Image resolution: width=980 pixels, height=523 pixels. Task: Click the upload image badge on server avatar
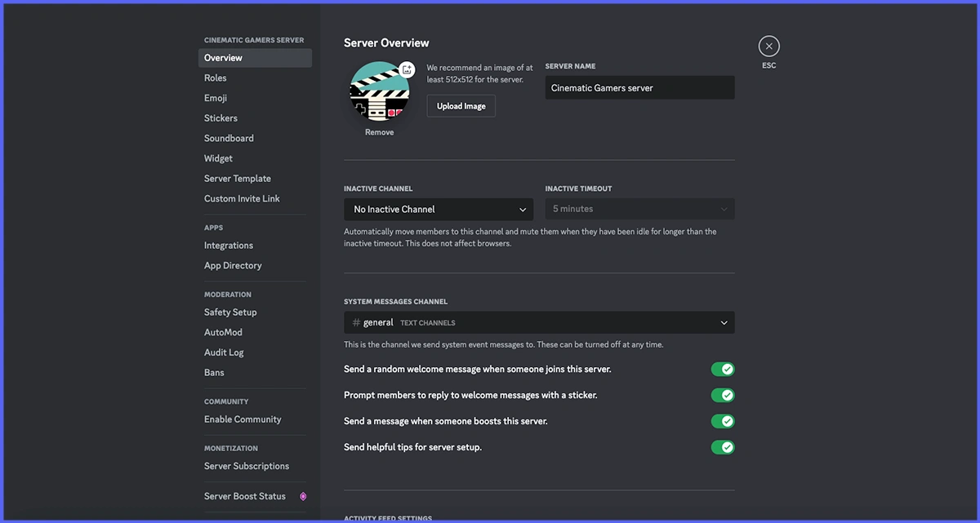coord(407,70)
